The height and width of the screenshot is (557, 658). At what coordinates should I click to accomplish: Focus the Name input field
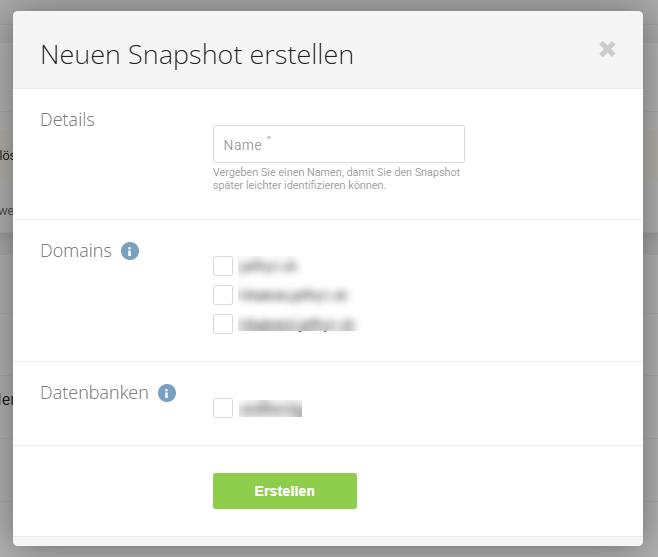[x=339, y=144]
